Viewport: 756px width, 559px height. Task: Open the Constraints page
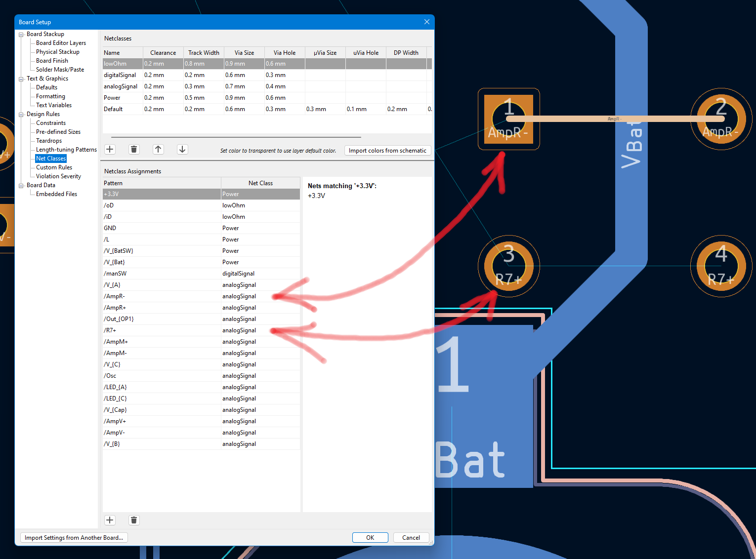[x=51, y=123]
